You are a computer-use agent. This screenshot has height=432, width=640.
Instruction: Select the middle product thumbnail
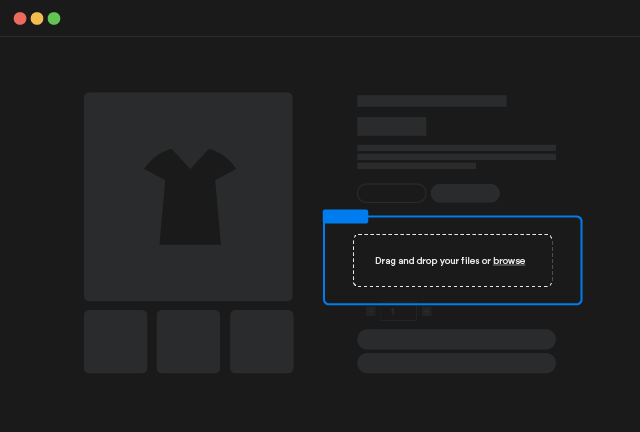point(188,341)
